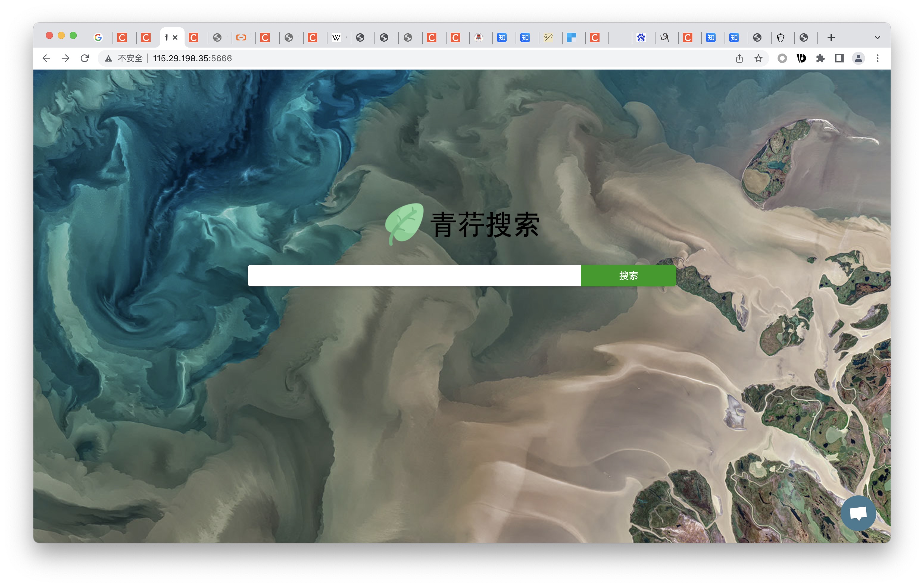Click the address bar URL 115.29.198.35:5666
Viewport: 924px width, 587px height.
(192, 58)
